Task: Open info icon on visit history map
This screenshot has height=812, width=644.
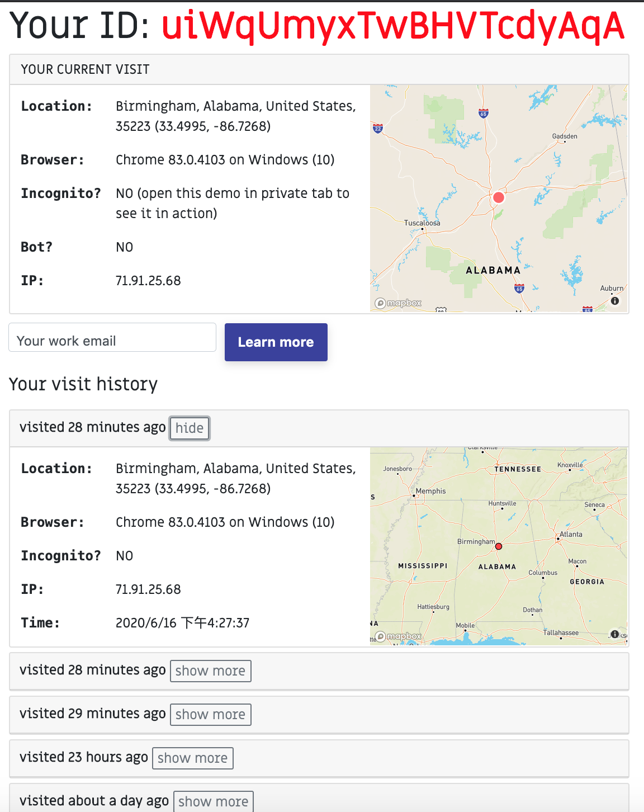Action: 615,634
